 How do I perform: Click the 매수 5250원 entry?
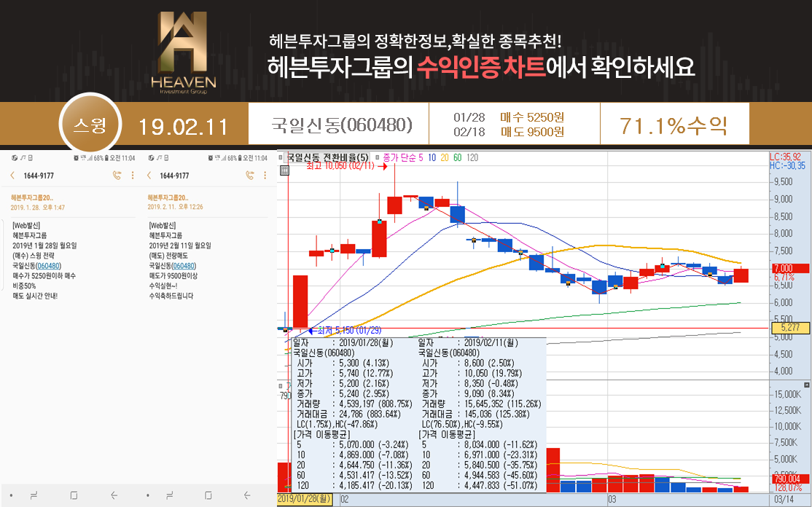532,117
